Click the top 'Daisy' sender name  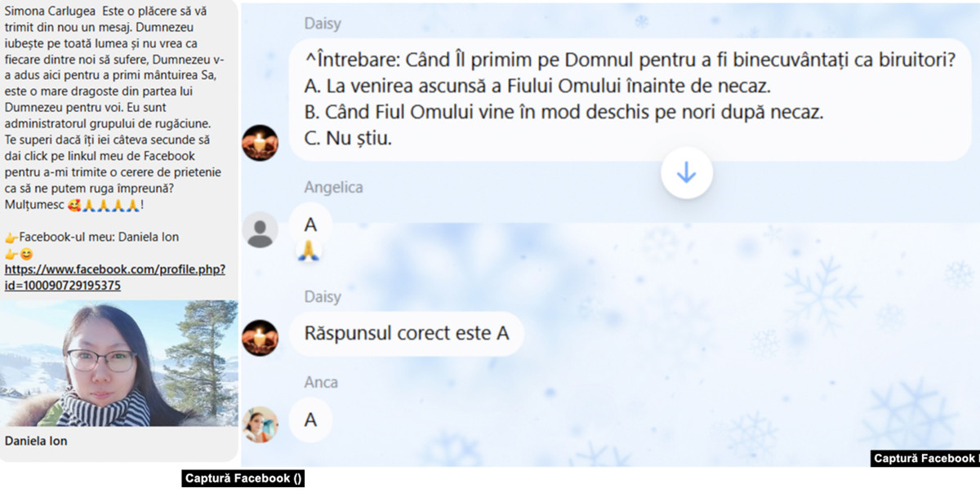[x=323, y=24]
